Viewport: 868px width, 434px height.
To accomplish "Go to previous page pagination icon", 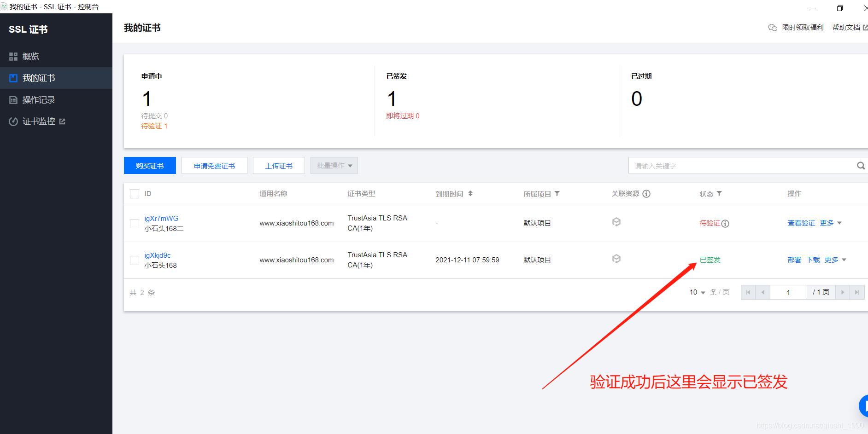I will 763,292.
